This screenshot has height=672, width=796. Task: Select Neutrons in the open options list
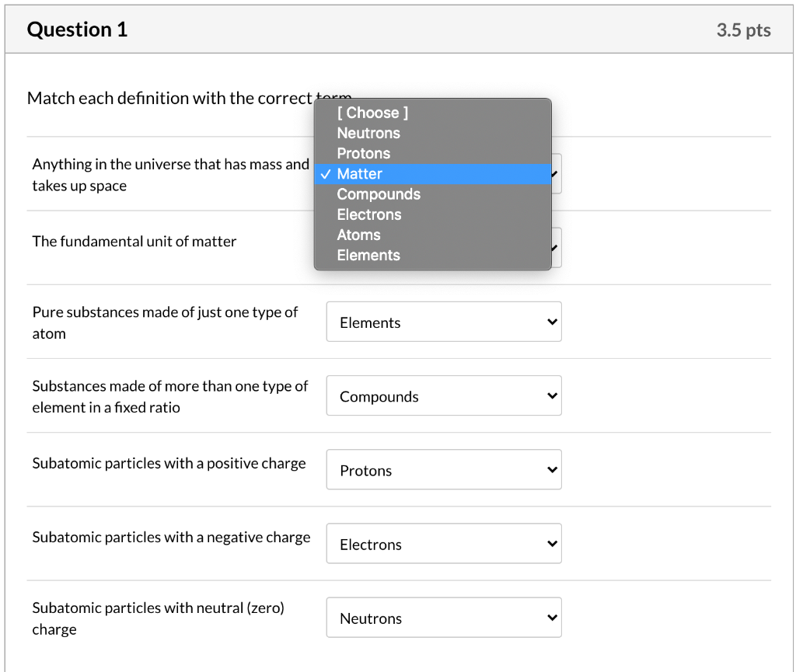[x=368, y=133]
